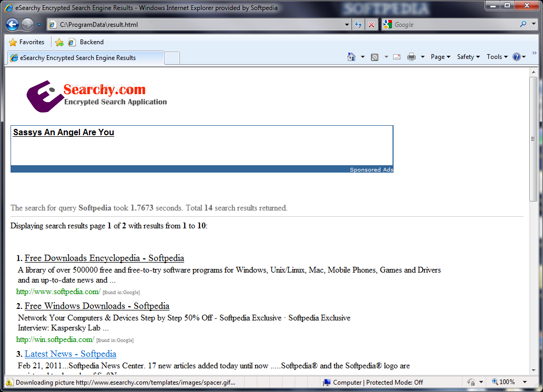
Task: Click the 100% zoom level button
Action: pos(504,382)
